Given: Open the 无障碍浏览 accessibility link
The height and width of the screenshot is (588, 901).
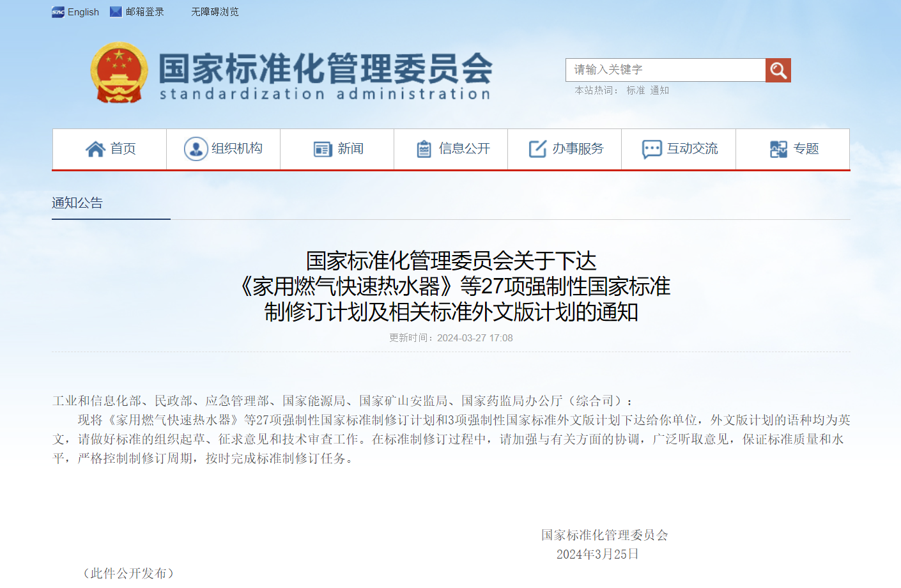Looking at the screenshot, I should [215, 12].
